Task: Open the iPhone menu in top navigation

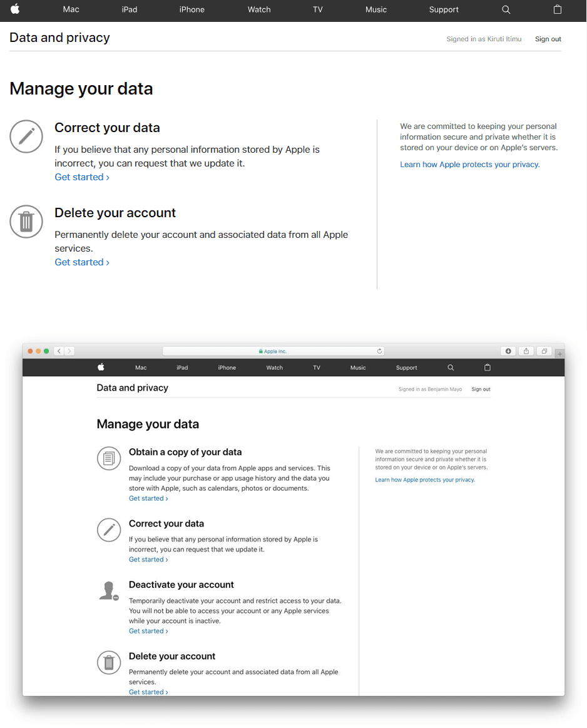Action: tap(191, 10)
